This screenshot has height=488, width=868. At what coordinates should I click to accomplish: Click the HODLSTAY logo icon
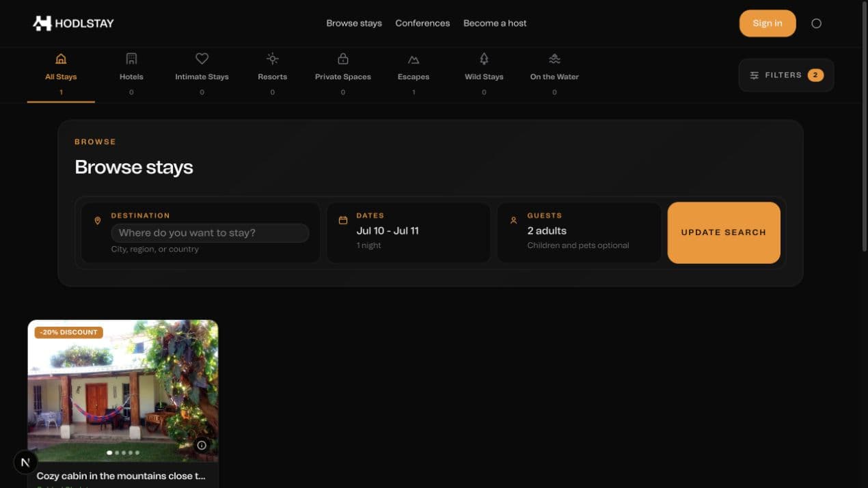42,23
